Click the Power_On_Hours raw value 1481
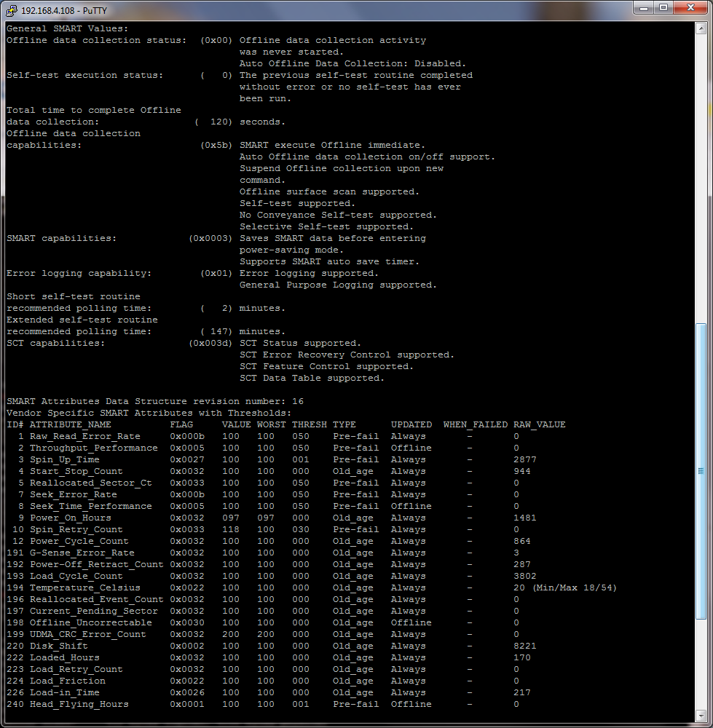 (524, 518)
